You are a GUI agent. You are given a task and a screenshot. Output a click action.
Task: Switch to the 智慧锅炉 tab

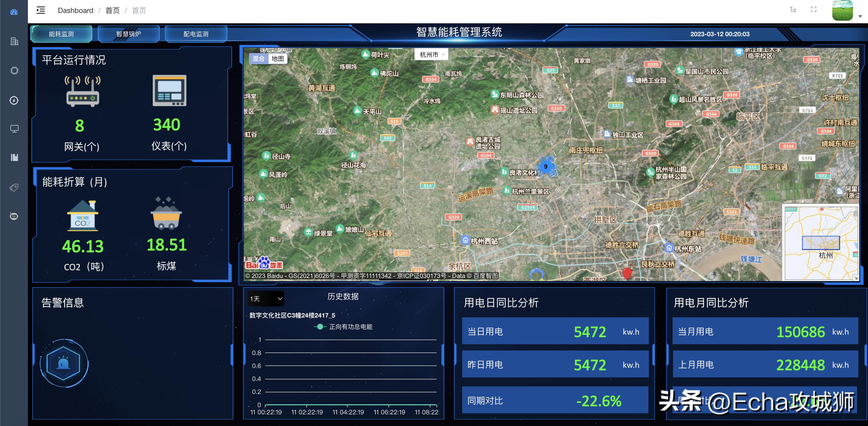click(x=129, y=34)
